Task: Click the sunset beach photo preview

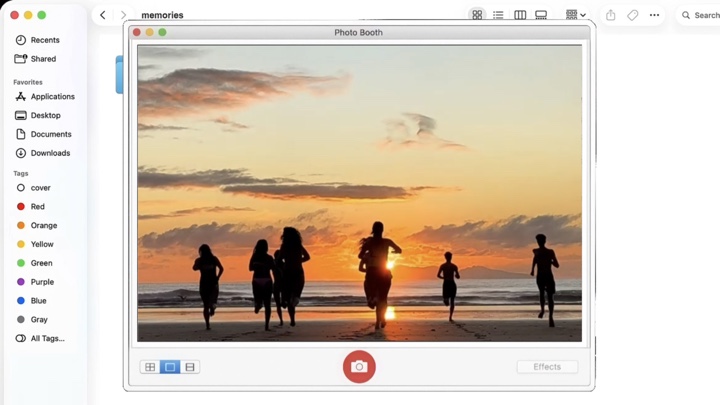Action: (359, 193)
